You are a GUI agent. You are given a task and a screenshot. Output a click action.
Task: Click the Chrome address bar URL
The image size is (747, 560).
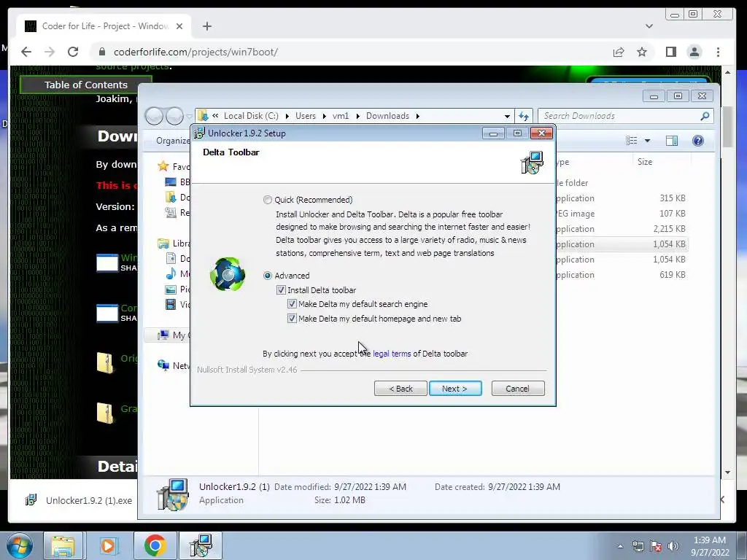(x=196, y=52)
